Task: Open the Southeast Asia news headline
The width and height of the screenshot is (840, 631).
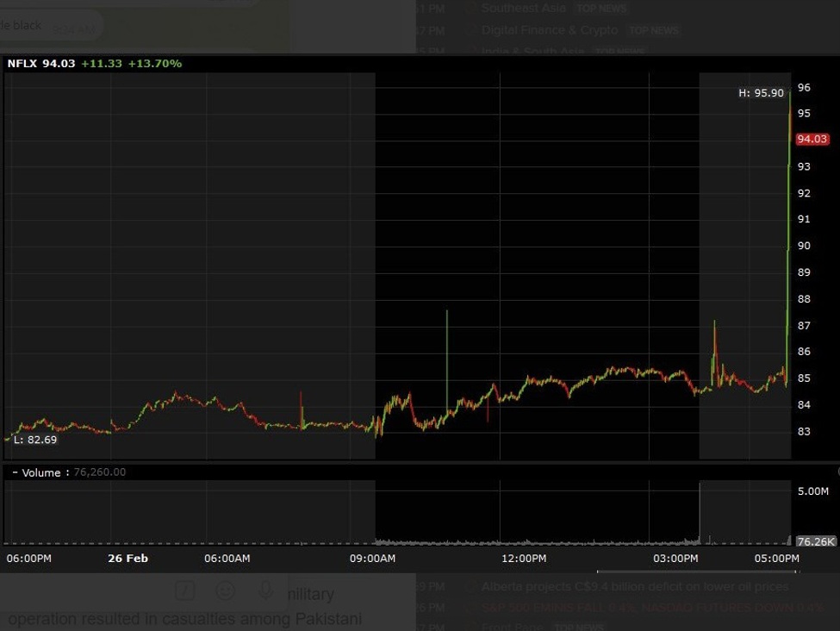Action: pyautogui.click(x=523, y=8)
